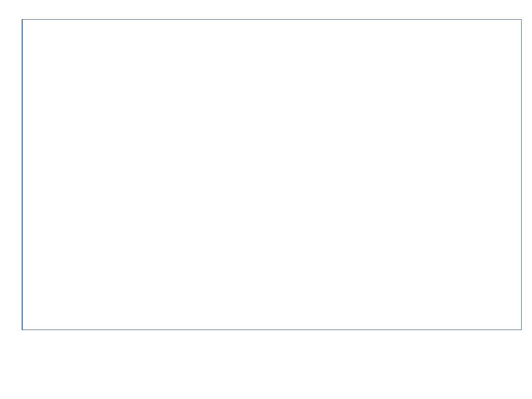
Task: Click the white margin left of the rectangle
Action: (11, 174)
